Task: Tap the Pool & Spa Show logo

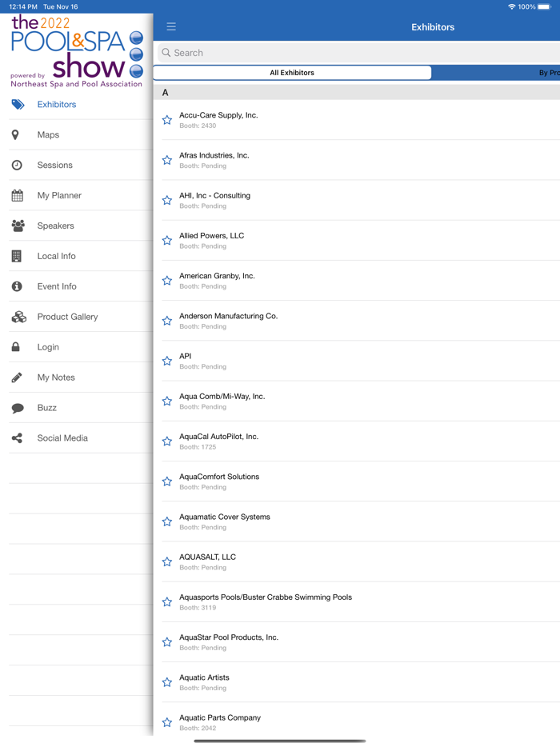Action: (76, 50)
